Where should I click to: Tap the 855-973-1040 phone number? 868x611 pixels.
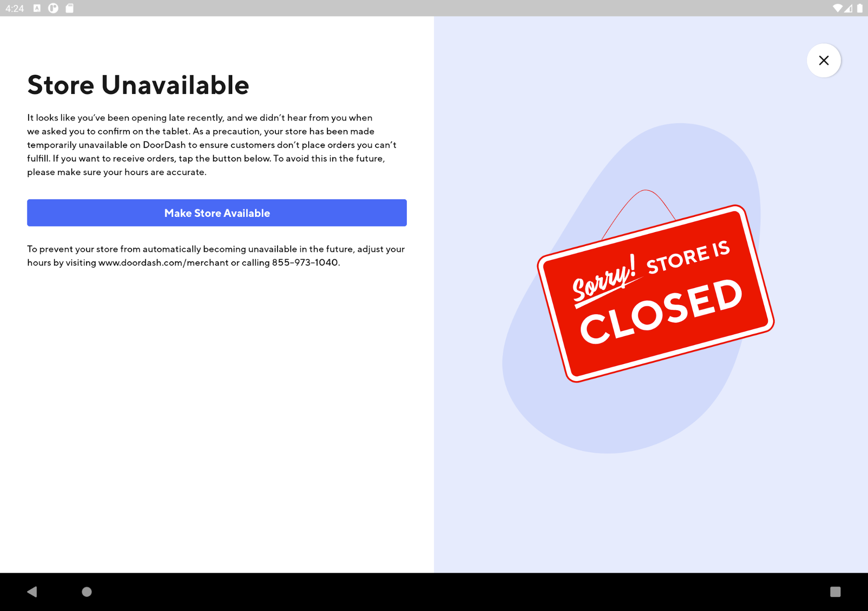[x=305, y=262]
